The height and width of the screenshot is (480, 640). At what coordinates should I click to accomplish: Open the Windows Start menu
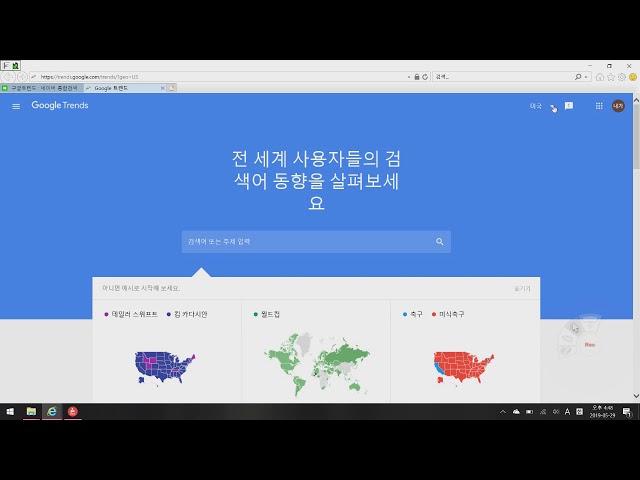tap(10, 411)
